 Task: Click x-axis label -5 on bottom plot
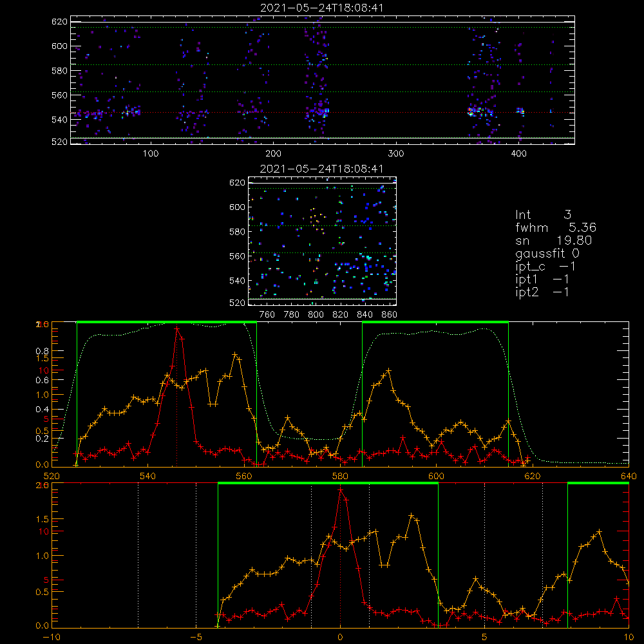[196, 637]
